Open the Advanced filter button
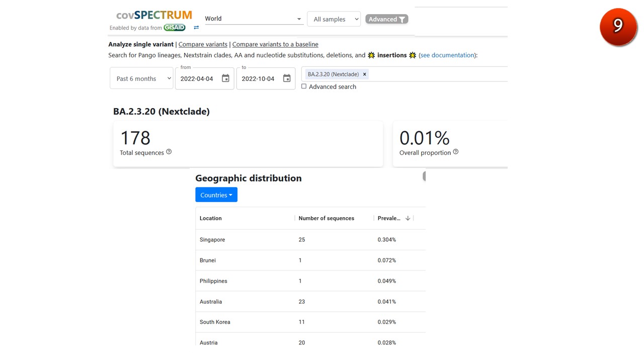Viewport: 644px width, 362px height. 386,19
